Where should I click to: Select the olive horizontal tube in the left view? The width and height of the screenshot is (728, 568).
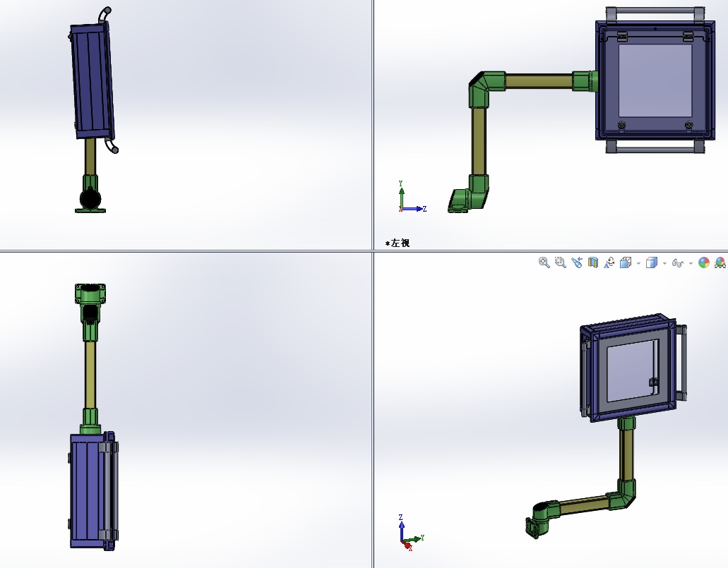click(x=539, y=81)
